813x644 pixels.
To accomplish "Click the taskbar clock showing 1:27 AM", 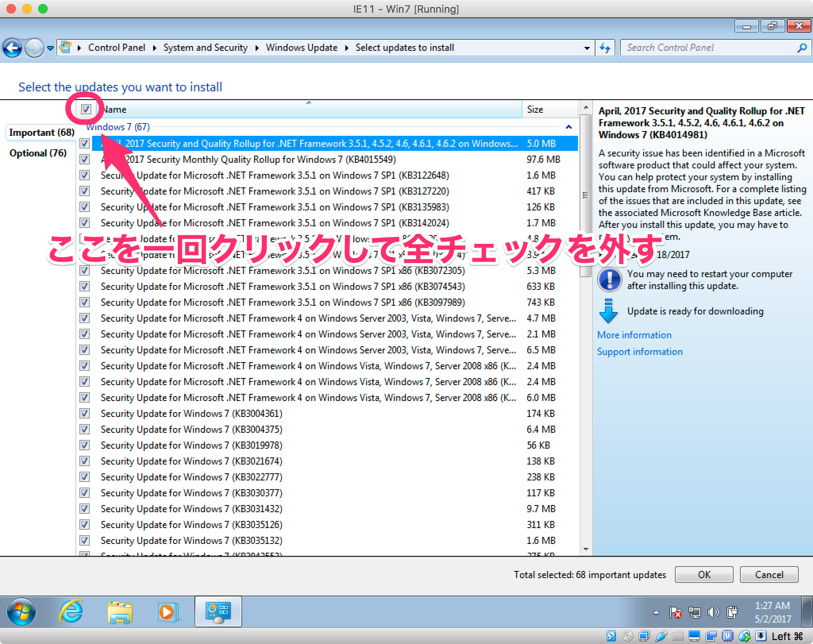I will tap(773, 612).
